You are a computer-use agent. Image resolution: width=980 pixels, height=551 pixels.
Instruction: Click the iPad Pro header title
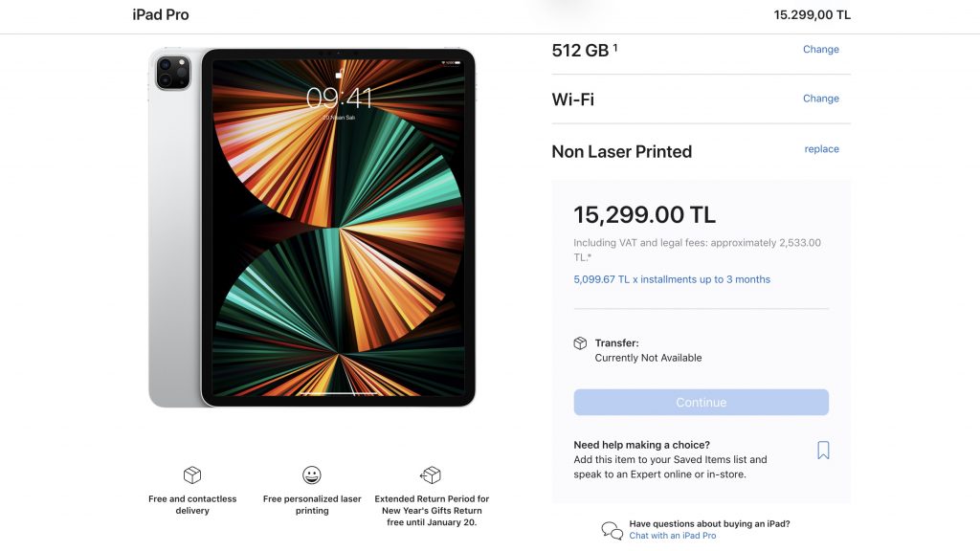pyautogui.click(x=161, y=15)
